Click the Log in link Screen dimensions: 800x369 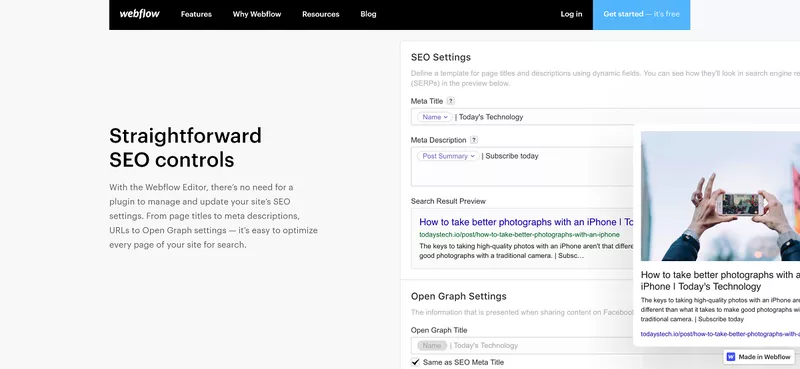[x=571, y=14]
